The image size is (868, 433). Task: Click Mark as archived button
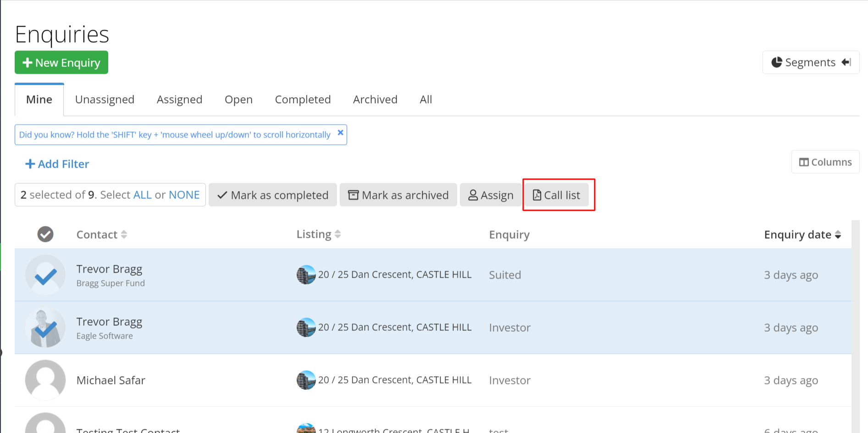398,195
